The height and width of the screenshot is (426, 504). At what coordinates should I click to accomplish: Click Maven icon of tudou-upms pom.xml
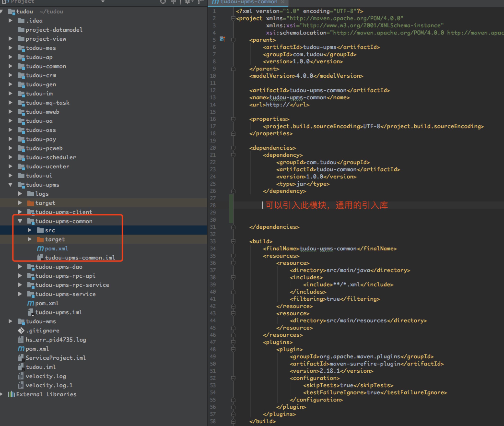point(31,303)
